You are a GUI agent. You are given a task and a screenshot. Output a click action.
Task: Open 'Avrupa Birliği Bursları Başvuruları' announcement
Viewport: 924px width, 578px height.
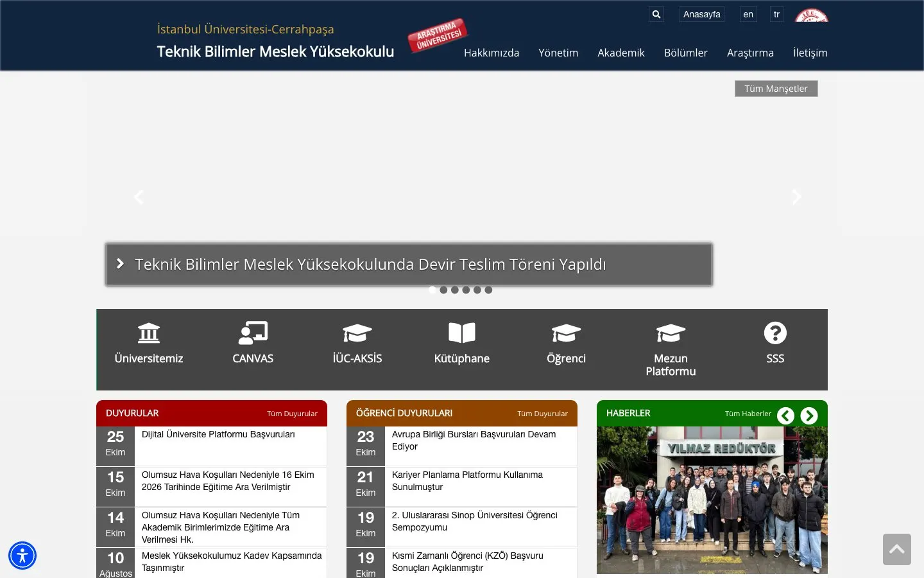474,441
